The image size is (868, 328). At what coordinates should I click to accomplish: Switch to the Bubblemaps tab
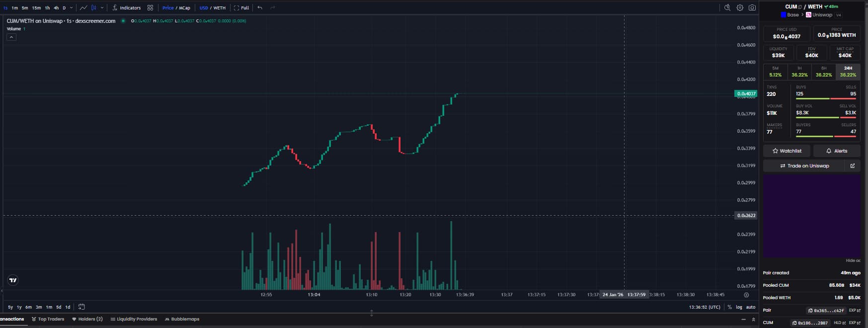pos(182,319)
